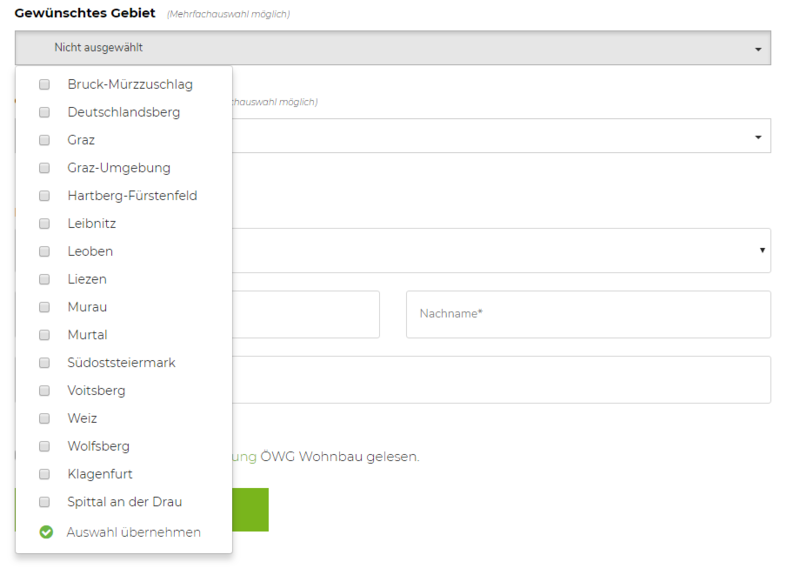Click the green checkmark icon beside Auswahl übernehmen
Image resolution: width=800 pixels, height=575 pixels.
(x=46, y=532)
